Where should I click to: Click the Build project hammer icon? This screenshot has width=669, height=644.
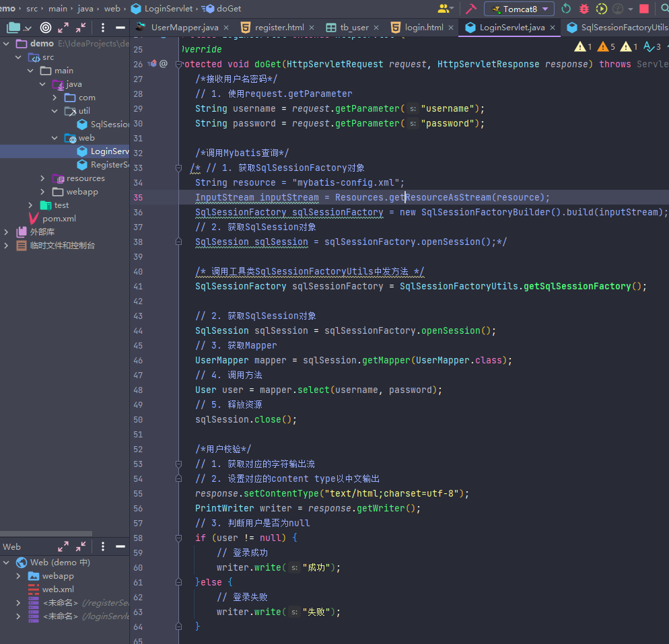click(x=471, y=9)
